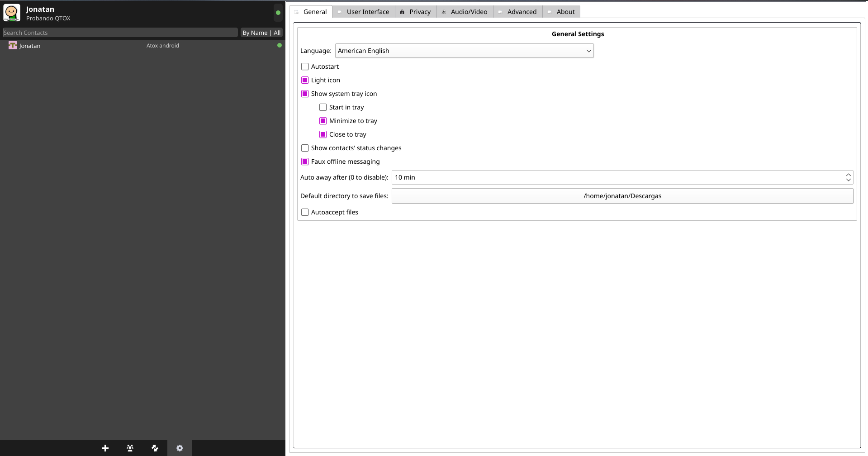Screen dimensions: 868x456
Task: Select the settings gear icon
Action: (x=180, y=448)
